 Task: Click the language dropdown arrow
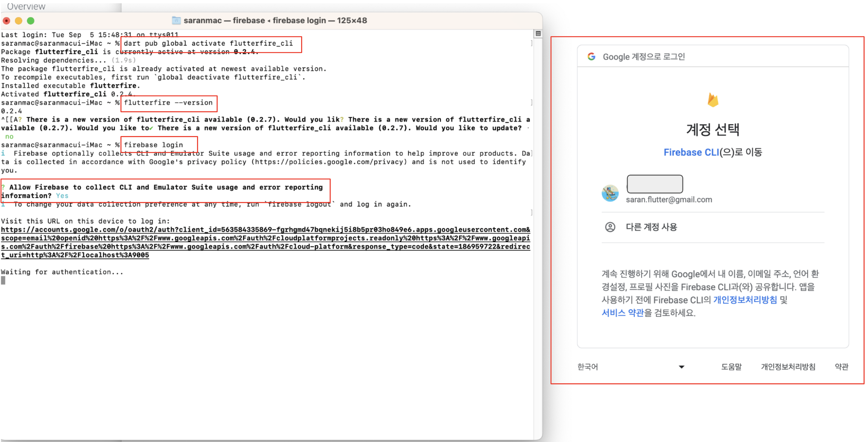681,367
